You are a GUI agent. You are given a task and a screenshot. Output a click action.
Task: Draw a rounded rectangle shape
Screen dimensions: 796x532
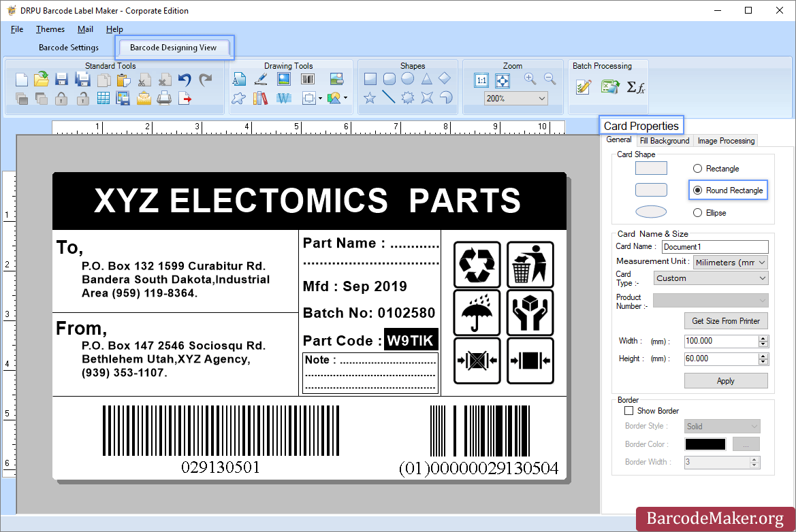(x=389, y=79)
